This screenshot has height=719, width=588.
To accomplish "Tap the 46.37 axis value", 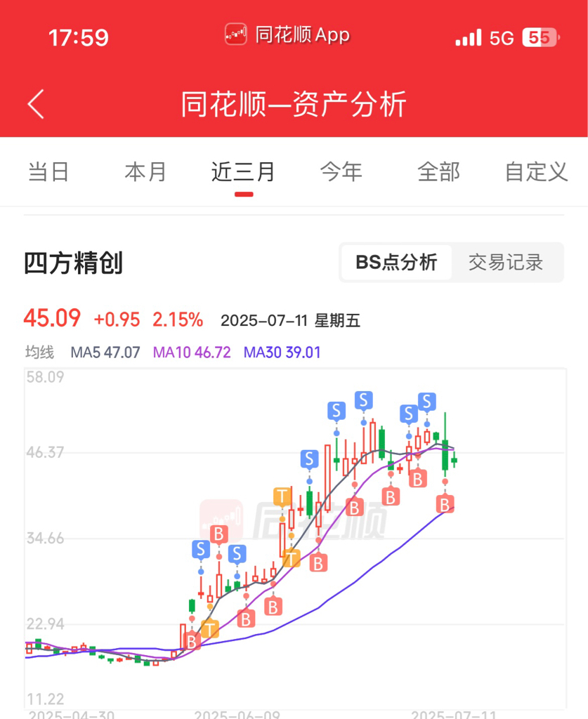I will tap(45, 453).
